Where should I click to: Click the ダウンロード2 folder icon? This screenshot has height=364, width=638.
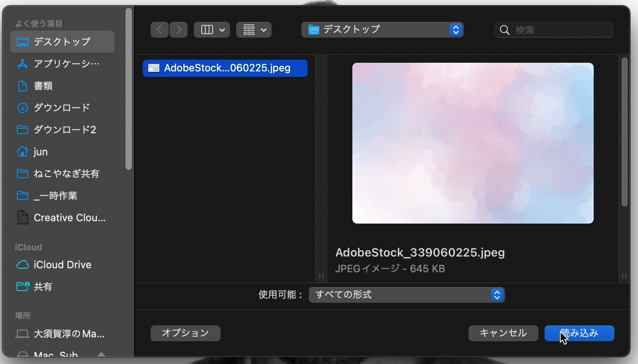coord(23,130)
